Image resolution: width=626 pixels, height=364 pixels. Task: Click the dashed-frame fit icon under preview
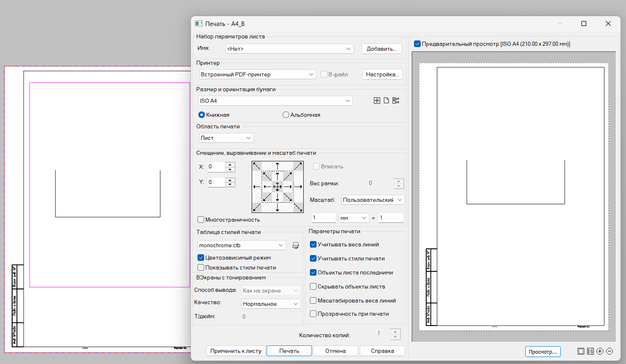581,351
